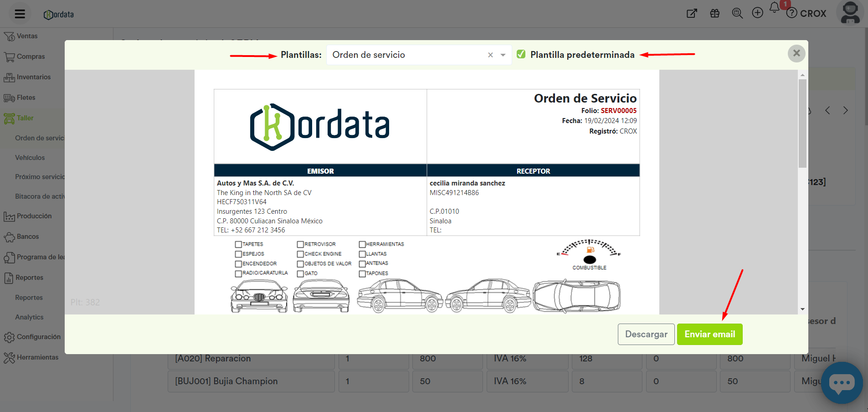868x412 pixels.
Task: Open the Compras sidebar menu
Action: click(x=31, y=57)
